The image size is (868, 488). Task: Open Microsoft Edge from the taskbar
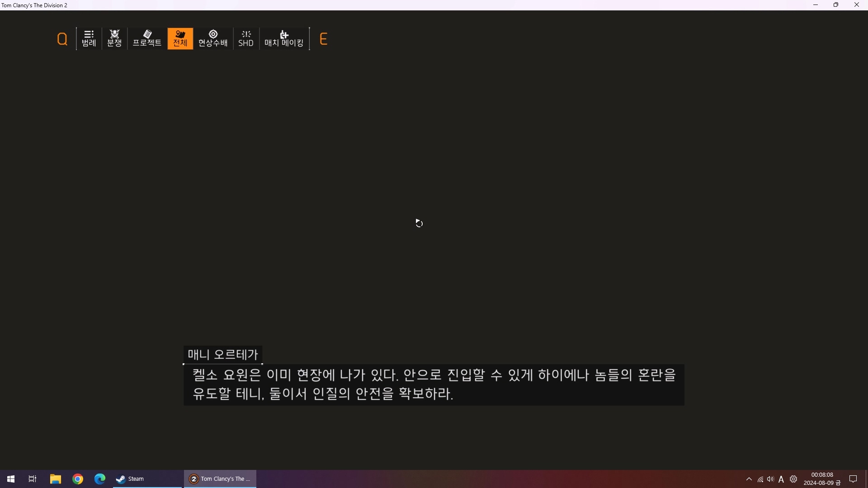click(x=100, y=479)
